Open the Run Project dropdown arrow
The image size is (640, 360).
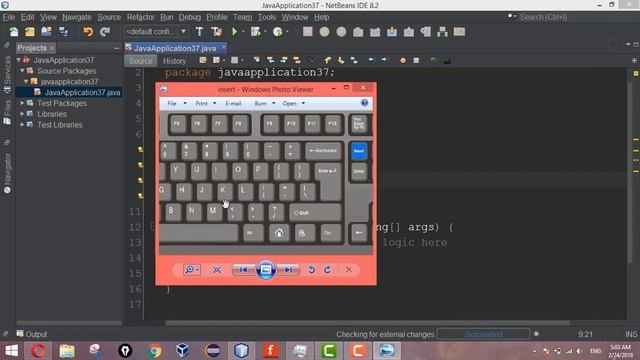[x=243, y=32]
